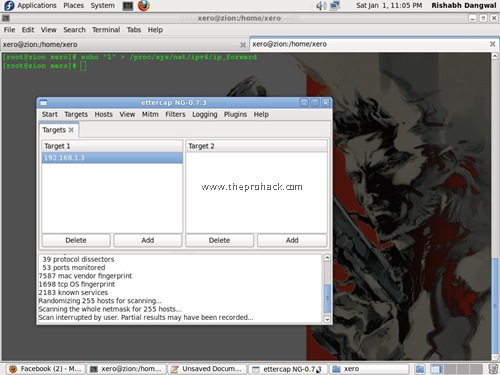Screen dimensions: 500x375
Task: Click the ettercap log scrollbar thumb
Action: coord(327,299)
